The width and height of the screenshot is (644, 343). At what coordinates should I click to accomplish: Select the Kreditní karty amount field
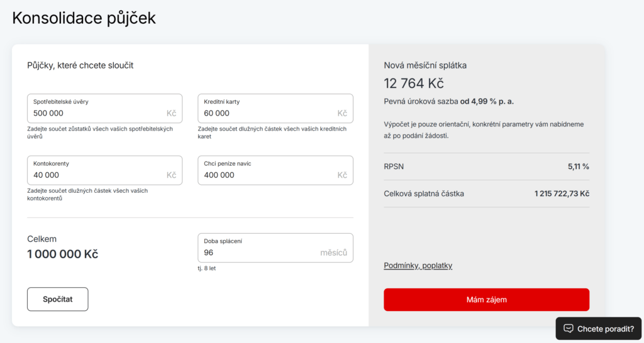tap(264, 113)
